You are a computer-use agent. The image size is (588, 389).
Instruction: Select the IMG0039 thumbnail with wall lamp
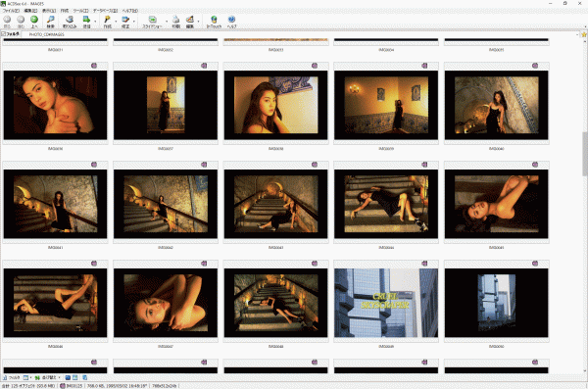click(x=386, y=105)
